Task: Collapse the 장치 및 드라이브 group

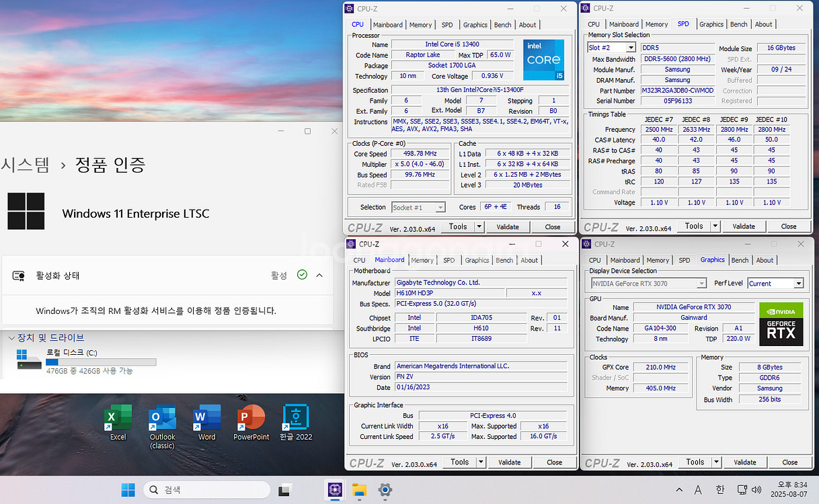Action: (11, 337)
